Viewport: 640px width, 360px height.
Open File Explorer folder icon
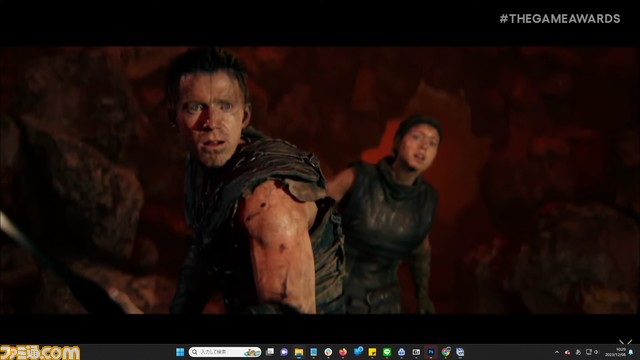[x=299, y=352]
